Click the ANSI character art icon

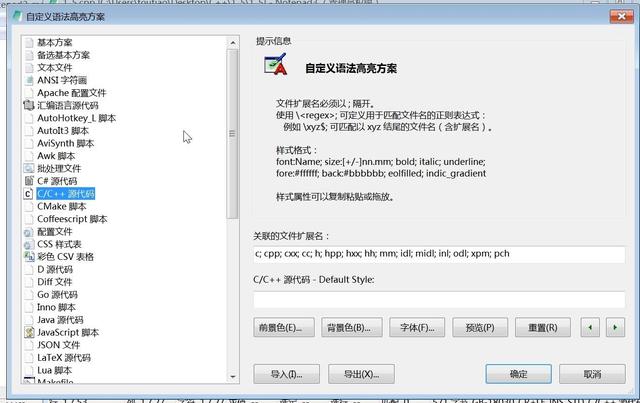point(29,80)
